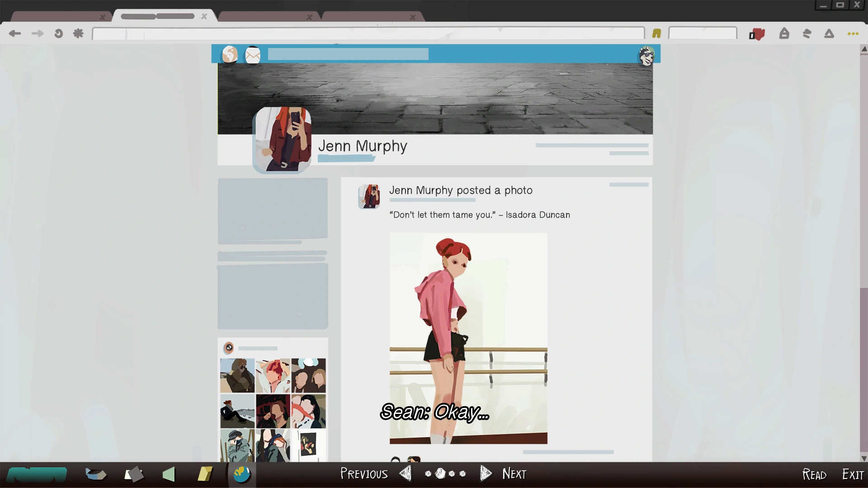Screen dimensions: 868x488
Task: Click the Next arrow button
Action: click(x=486, y=473)
